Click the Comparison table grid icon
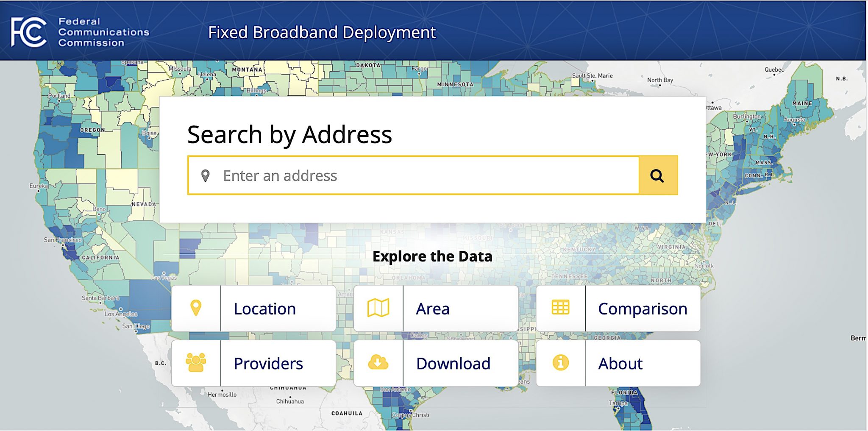Screen dimensions: 868x431 click(560, 308)
